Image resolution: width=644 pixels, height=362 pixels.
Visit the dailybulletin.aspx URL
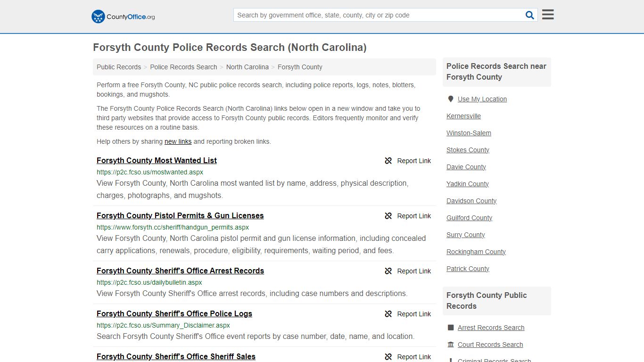coord(149,282)
